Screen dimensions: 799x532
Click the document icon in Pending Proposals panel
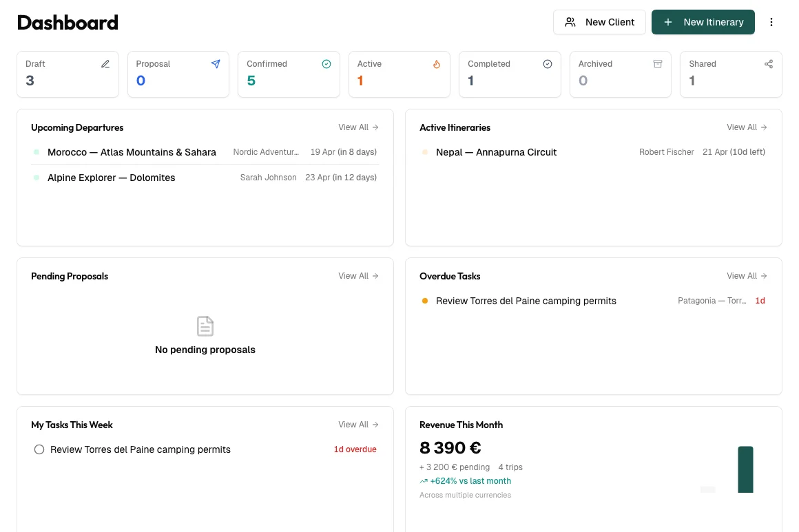click(205, 326)
